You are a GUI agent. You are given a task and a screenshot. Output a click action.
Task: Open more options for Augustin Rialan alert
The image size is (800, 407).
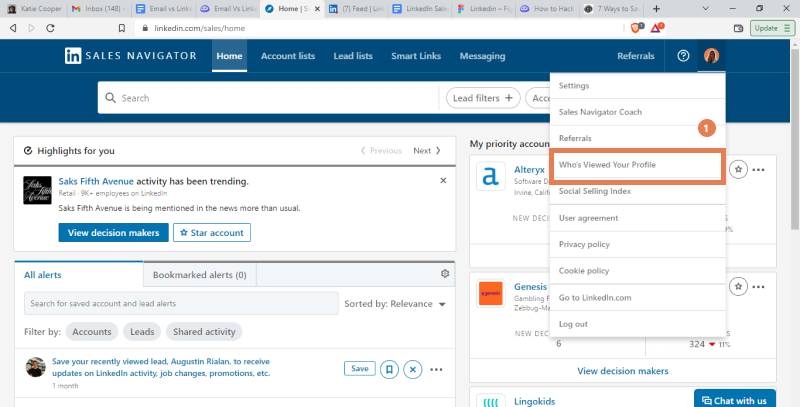(436, 369)
